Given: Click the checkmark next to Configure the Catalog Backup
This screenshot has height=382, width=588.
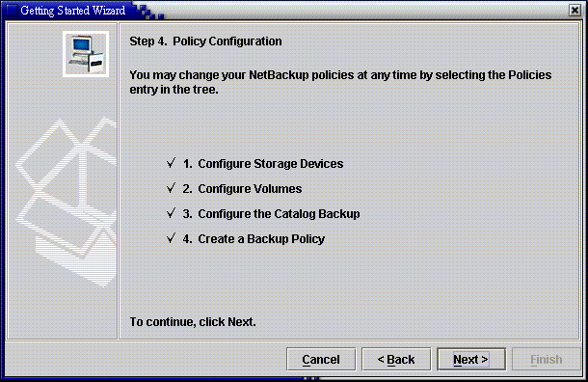Looking at the screenshot, I should (x=171, y=213).
